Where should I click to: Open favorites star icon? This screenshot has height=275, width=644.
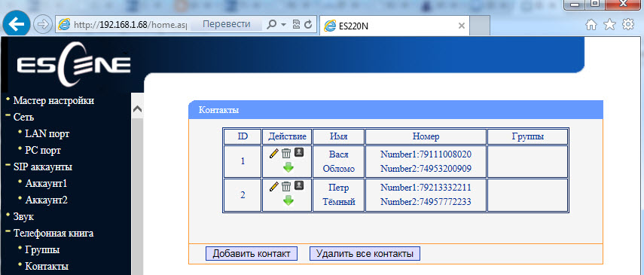point(609,25)
